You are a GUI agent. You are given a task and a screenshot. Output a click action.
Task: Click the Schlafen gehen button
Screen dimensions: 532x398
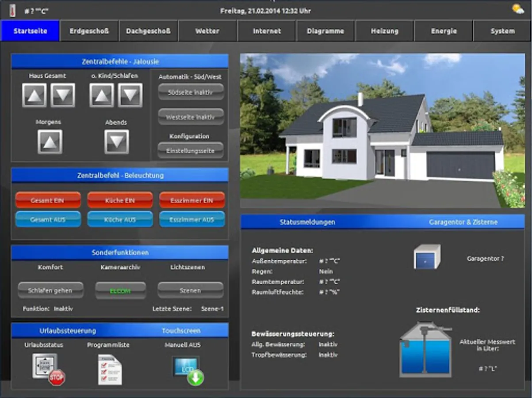(x=50, y=291)
